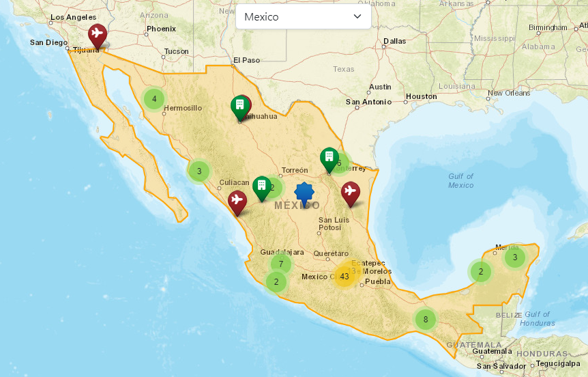Expand the green cluster of 2 near Torreón

pos(274,187)
